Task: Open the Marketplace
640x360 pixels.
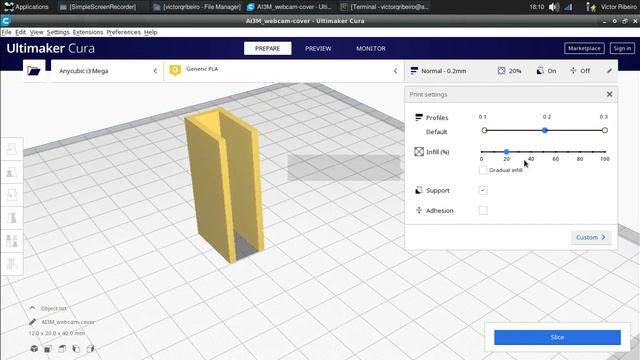Action: coord(584,48)
